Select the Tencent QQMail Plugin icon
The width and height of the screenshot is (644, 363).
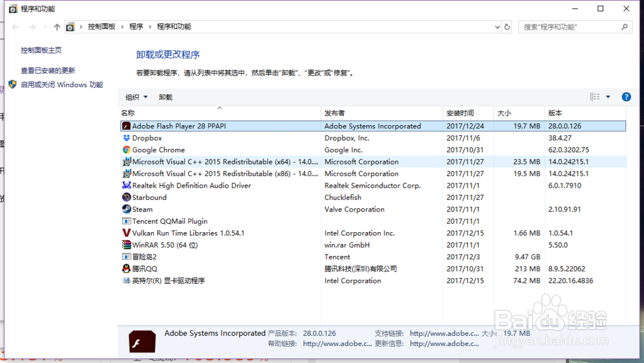(126, 221)
